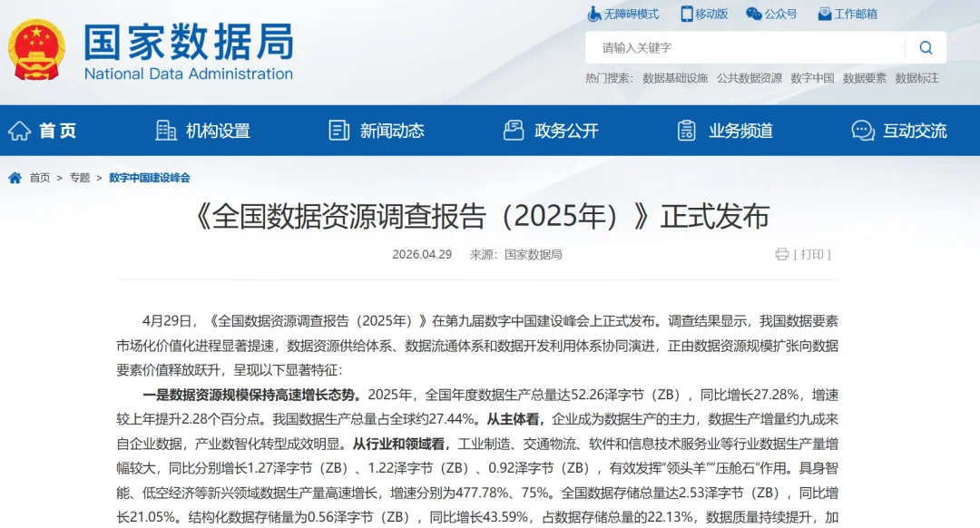Click the national emblem logo

coord(36,49)
